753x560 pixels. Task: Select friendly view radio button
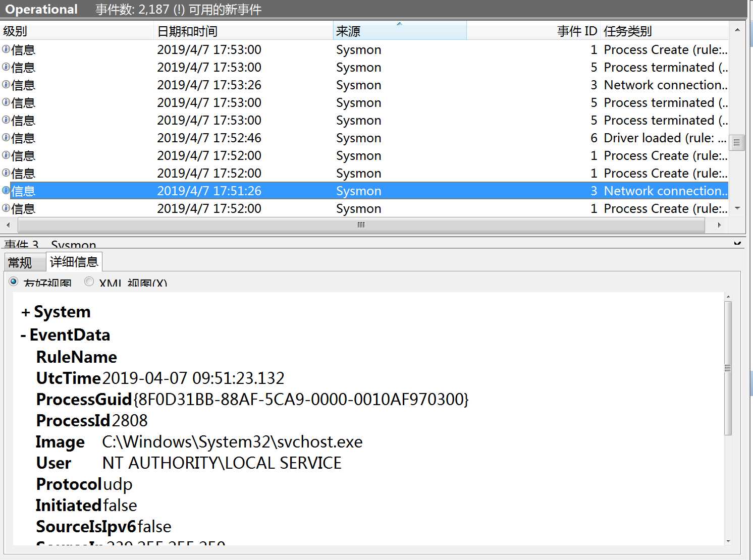(x=14, y=282)
